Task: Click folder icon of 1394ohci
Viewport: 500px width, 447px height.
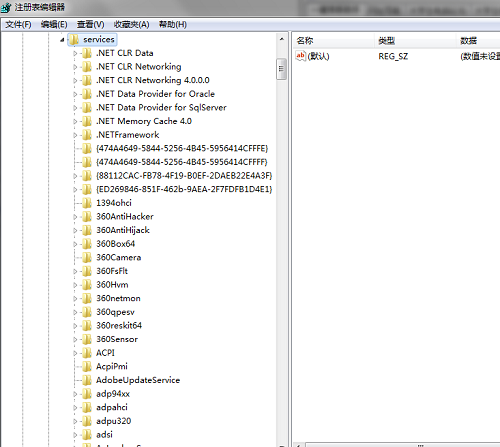Action: [87, 203]
